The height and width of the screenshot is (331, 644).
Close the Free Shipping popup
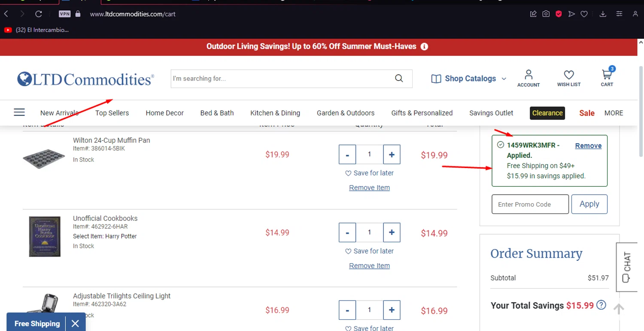[75, 323]
